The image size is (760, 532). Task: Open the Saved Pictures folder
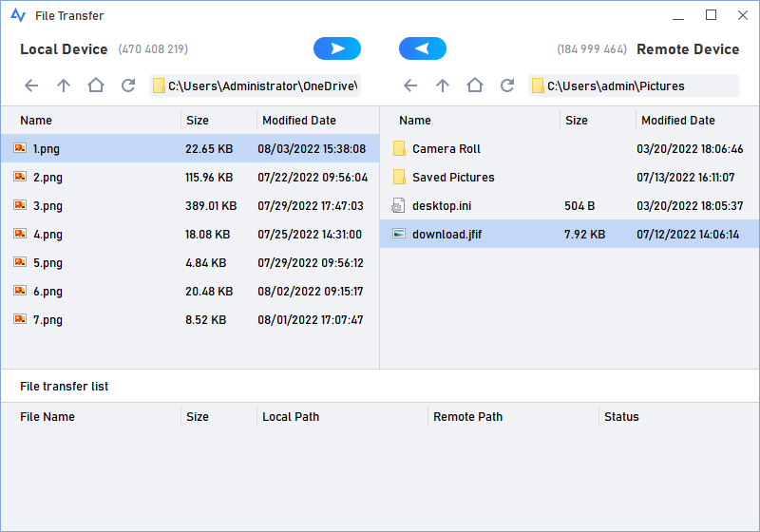pyautogui.click(x=452, y=178)
